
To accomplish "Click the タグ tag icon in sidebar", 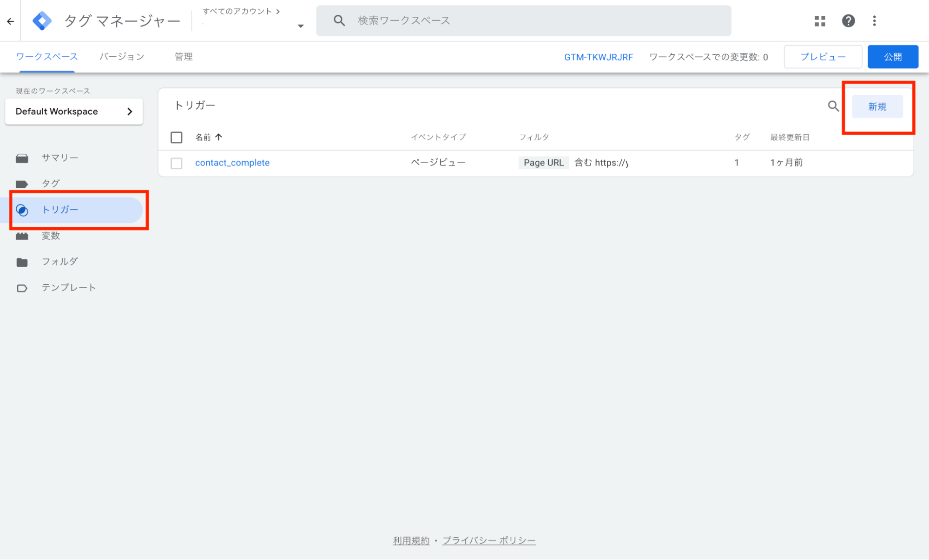I will 22,184.
